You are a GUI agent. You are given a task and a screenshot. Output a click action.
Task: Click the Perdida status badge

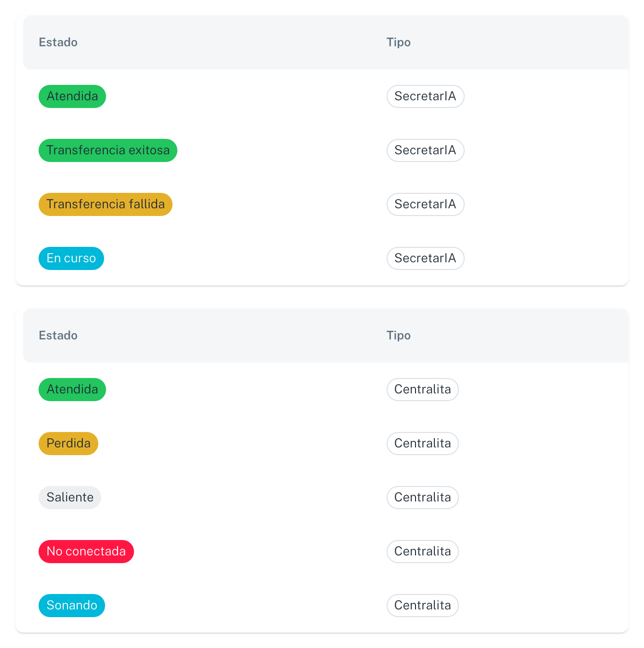[x=68, y=444]
